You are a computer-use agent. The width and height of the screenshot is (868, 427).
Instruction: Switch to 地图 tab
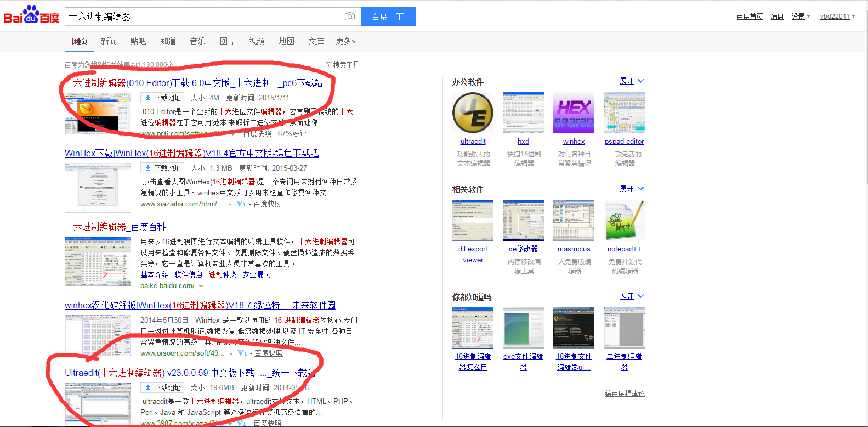click(286, 41)
